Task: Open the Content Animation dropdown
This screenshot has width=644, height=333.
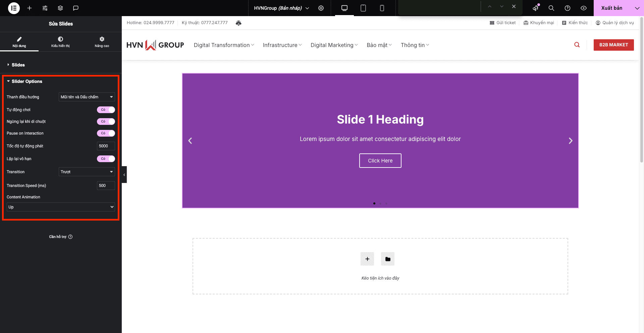Action: [61, 207]
